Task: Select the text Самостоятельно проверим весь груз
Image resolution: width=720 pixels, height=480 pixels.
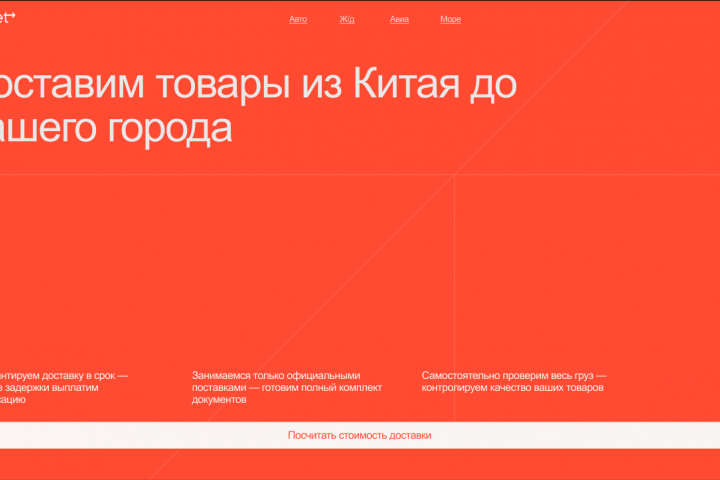Action: (514, 381)
